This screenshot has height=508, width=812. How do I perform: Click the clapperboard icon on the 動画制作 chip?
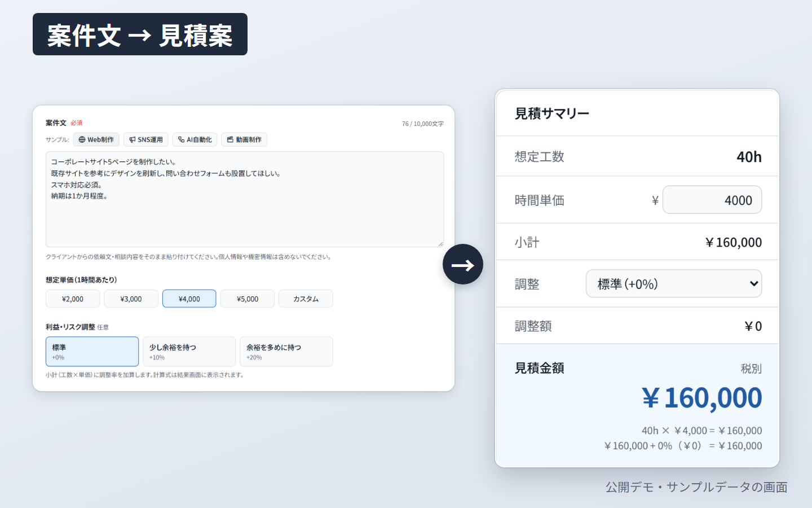(x=230, y=139)
